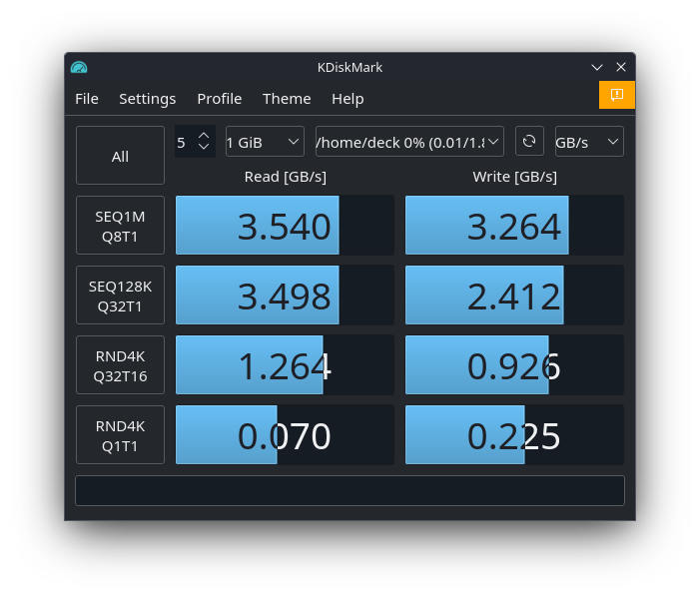Click the SEQ1M read result 3.540
Screen dimensions: 700x597
pyautogui.click(x=285, y=226)
